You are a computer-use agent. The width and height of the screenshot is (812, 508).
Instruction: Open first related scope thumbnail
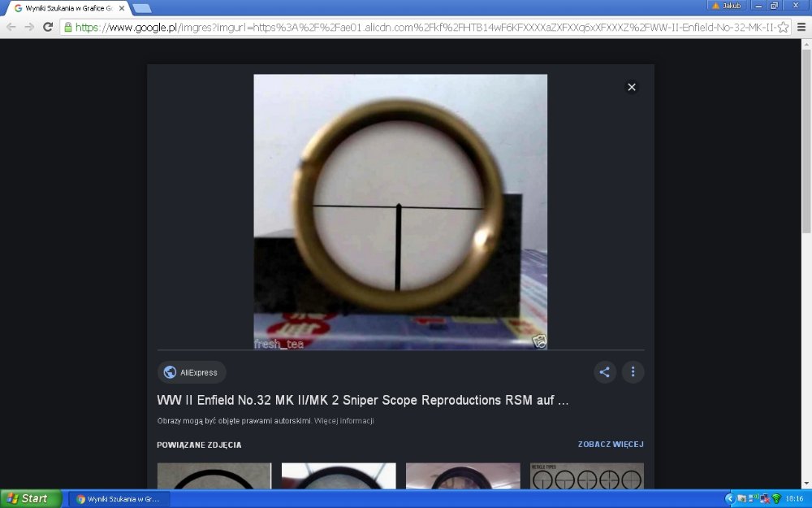point(214,475)
